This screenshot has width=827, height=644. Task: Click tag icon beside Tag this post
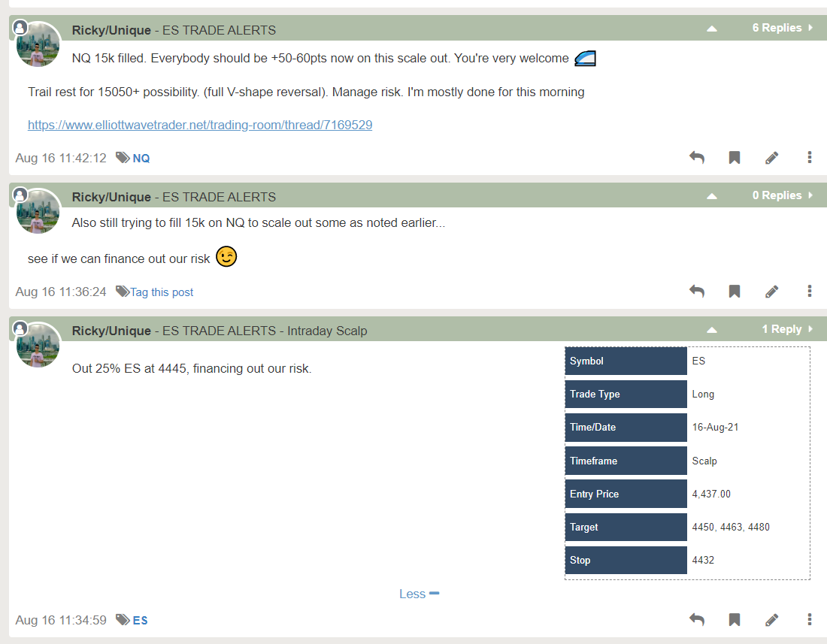coord(123,292)
